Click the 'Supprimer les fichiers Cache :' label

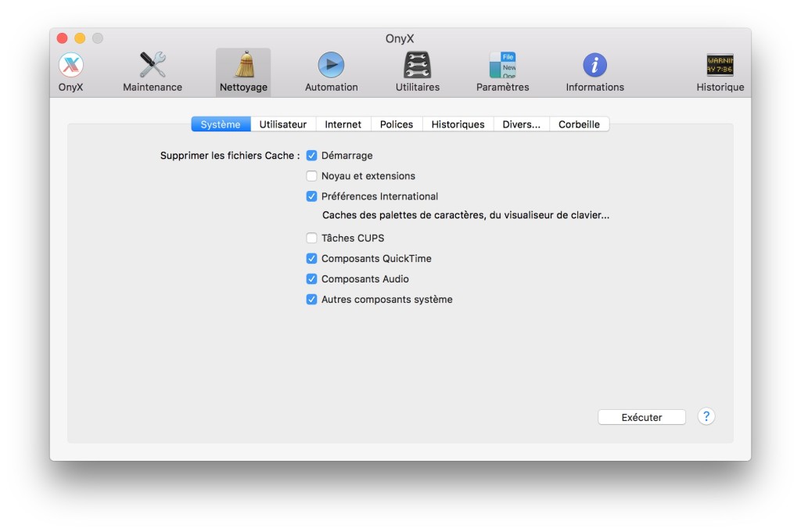tap(230, 156)
